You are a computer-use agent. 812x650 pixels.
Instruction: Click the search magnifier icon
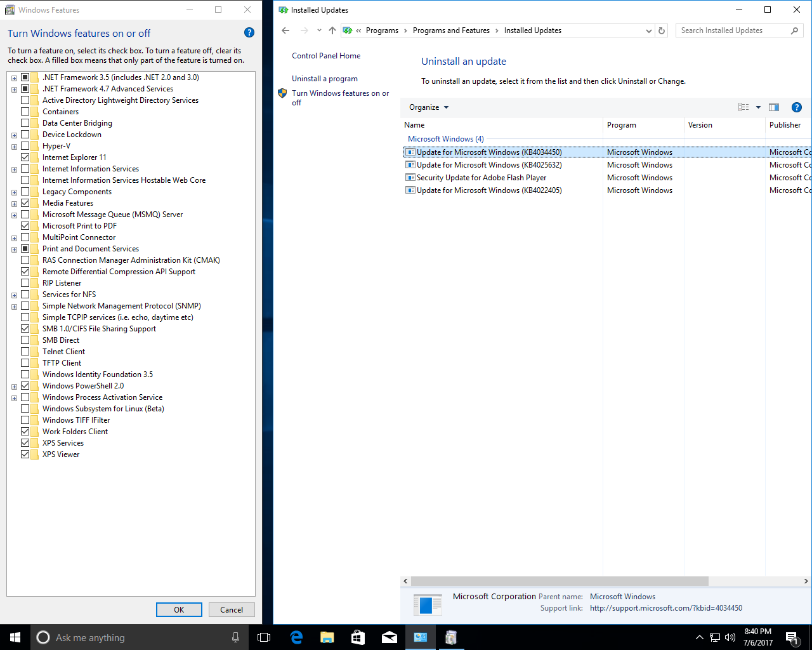(794, 30)
